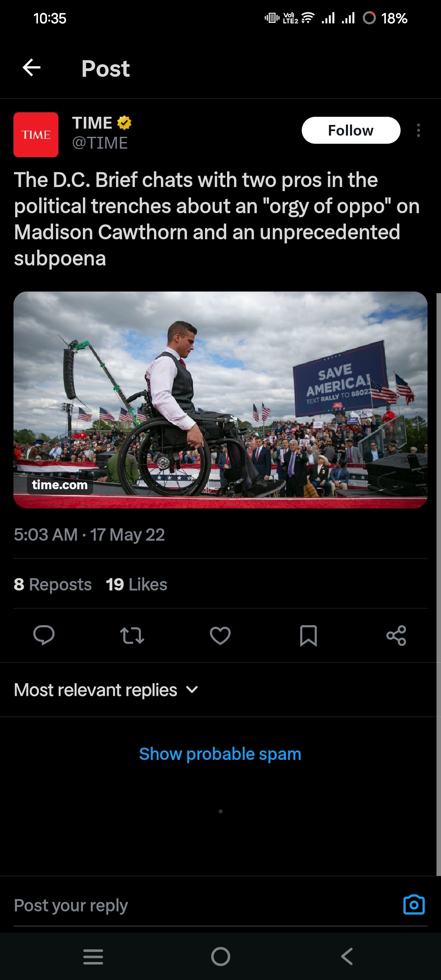441x980 pixels.
Task: Show probable spam replies
Action: pyautogui.click(x=220, y=754)
